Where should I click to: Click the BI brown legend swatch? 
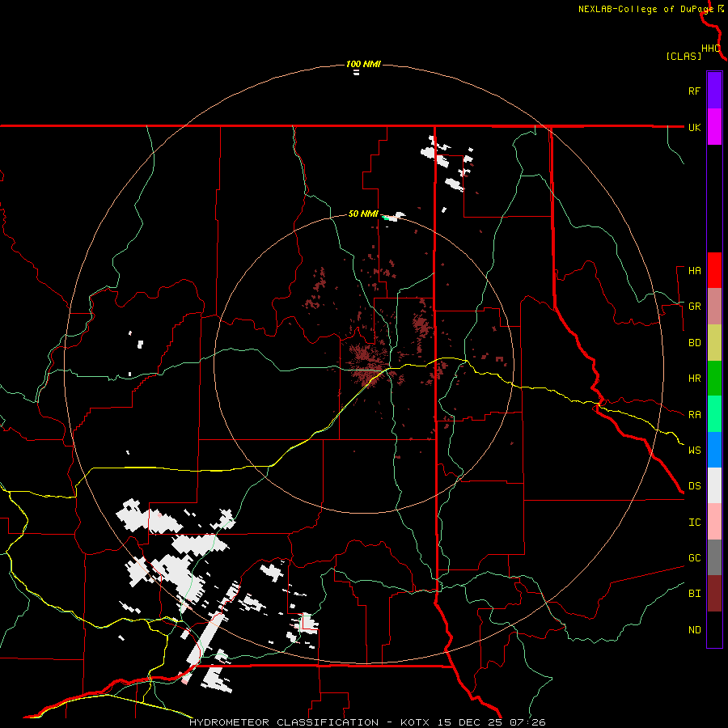714,594
